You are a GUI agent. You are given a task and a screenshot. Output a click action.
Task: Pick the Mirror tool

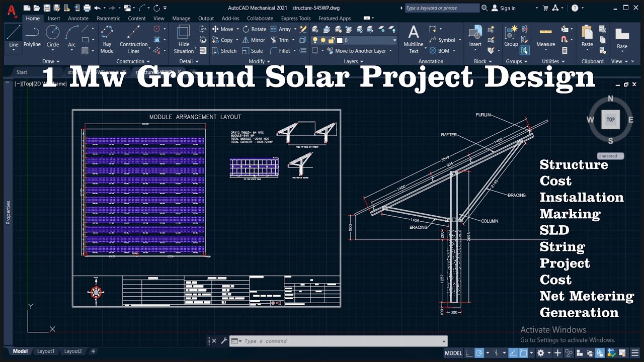point(254,40)
